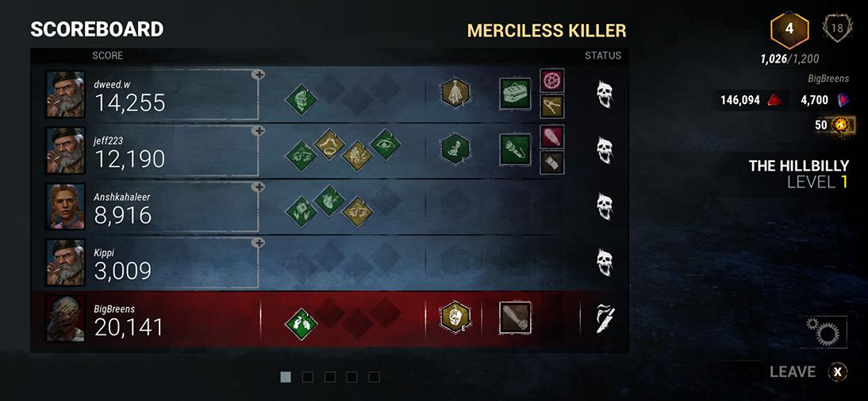Click the rank 4 hexagon badge
The image size is (868, 401).
pyautogui.click(x=789, y=29)
